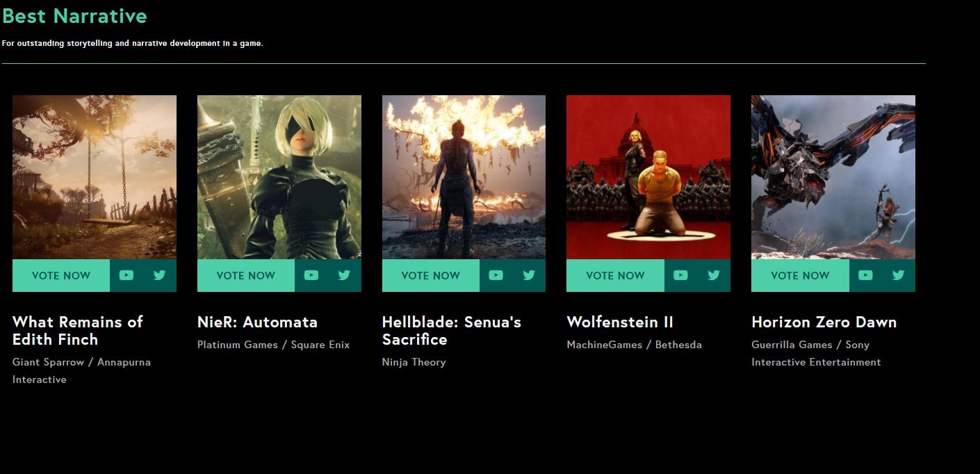This screenshot has width=980, height=474.
Task: Click Guerrilla Games / Sony Interactive Entertainment text
Action: (x=816, y=353)
